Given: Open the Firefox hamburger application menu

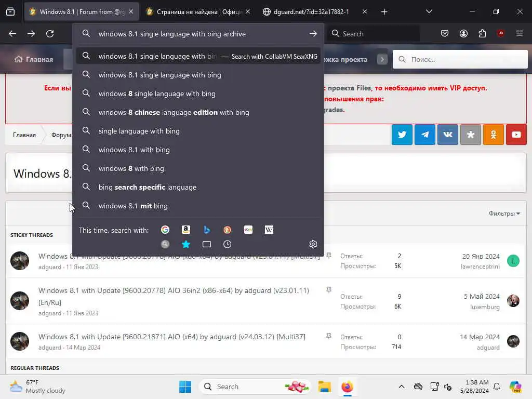Looking at the screenshot, I should (x=520, y=33).
